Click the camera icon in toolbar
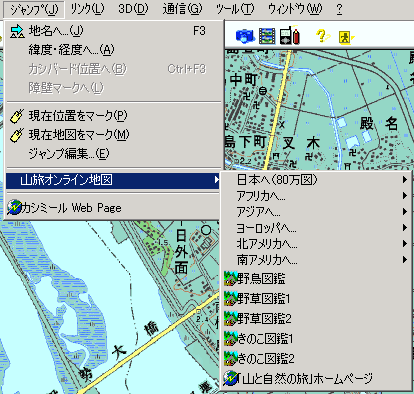This screenshot has height=394, width=414. coord(245,36)
